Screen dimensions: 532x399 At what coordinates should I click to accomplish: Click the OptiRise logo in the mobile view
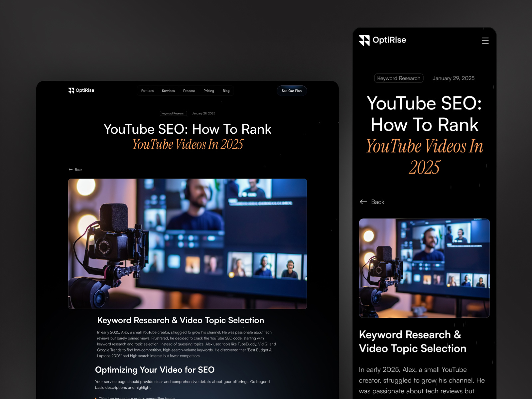(x=382, y=40)
